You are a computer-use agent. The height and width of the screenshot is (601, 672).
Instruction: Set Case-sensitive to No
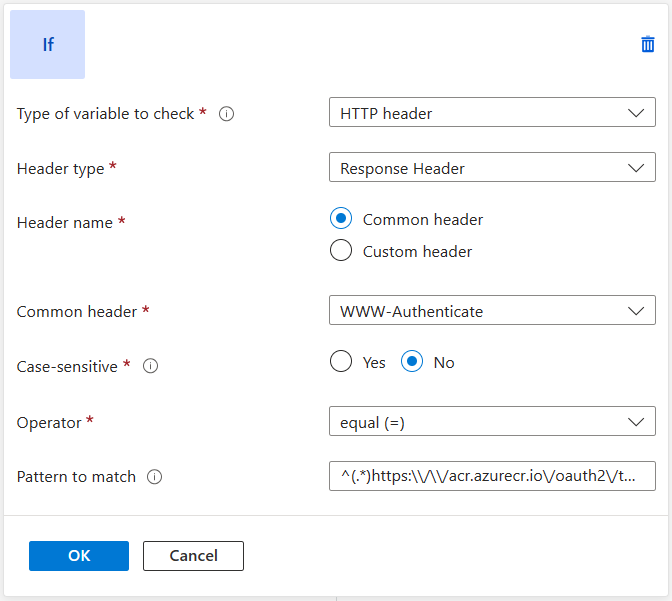[x=412, y=362]
